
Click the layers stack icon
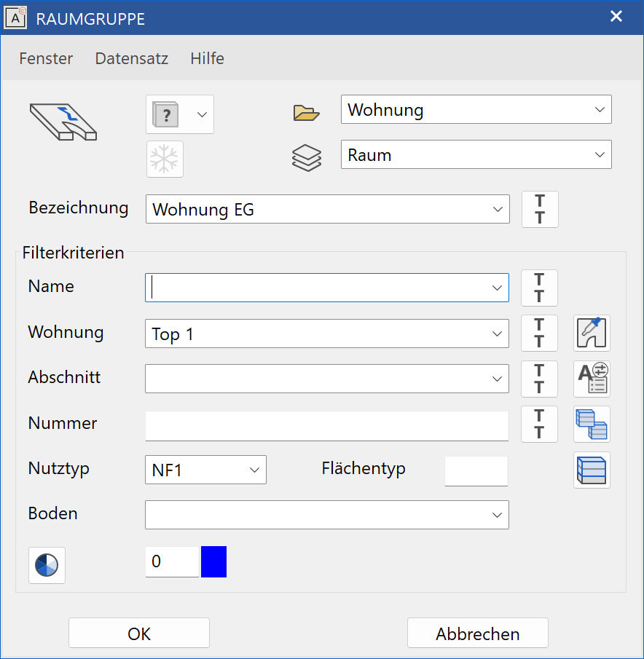(x=307, y=157)
